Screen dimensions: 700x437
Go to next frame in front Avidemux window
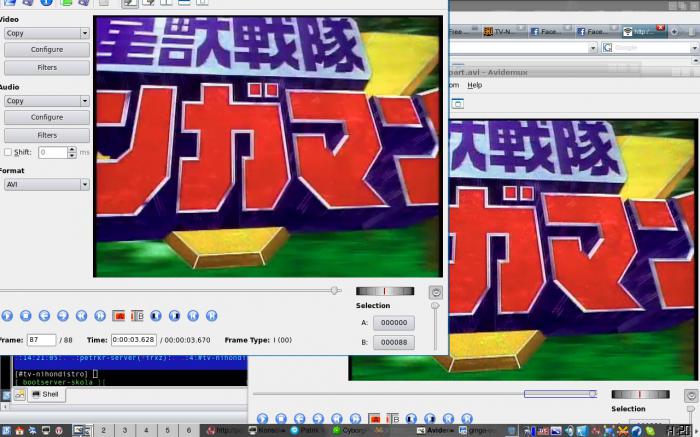(63, 316)
